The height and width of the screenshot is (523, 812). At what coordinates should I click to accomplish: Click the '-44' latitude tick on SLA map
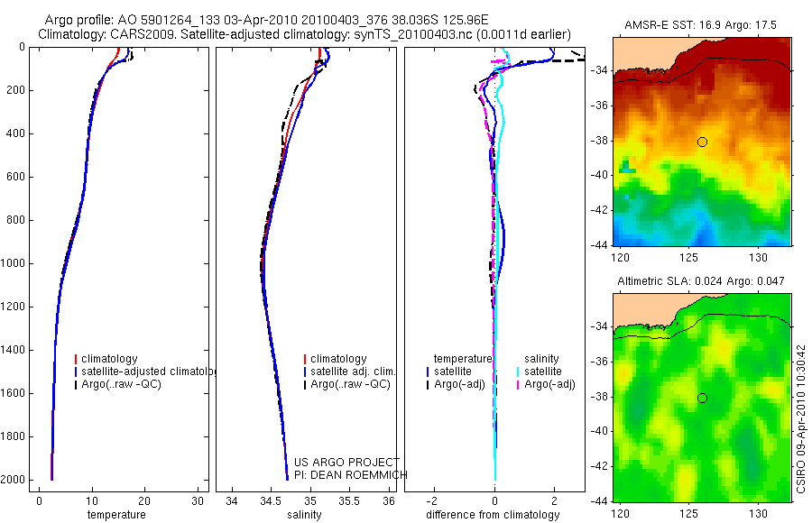point(599,501)
